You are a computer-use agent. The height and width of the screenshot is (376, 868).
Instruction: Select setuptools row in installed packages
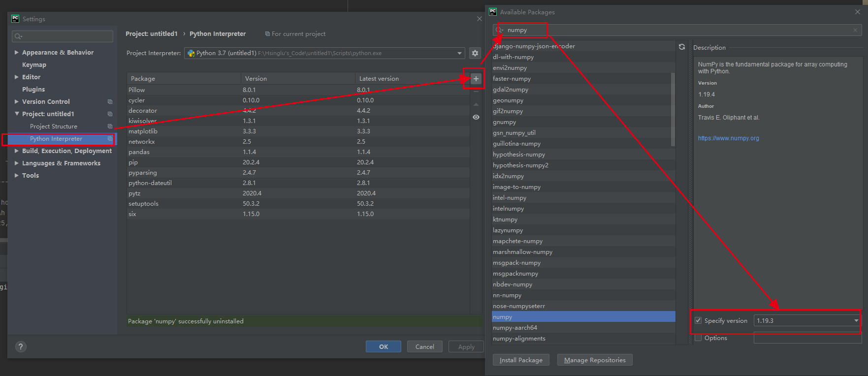coord(298,204)
